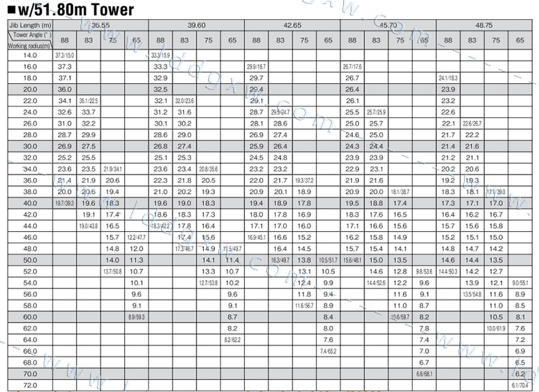
Task: Select the 'Working radius(m)' header label
Action: (x=29, y=46)
